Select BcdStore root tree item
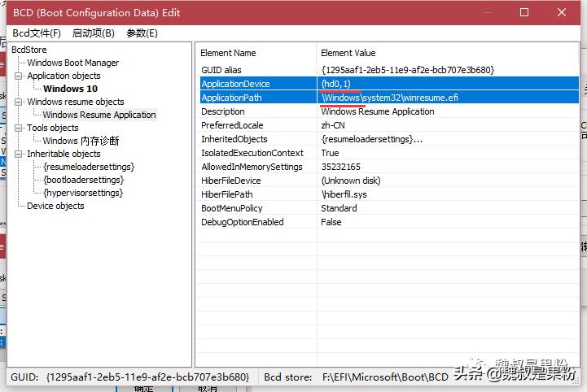This screenshot has height=392, width=587. pyautogui.click(x=29, y=50)
